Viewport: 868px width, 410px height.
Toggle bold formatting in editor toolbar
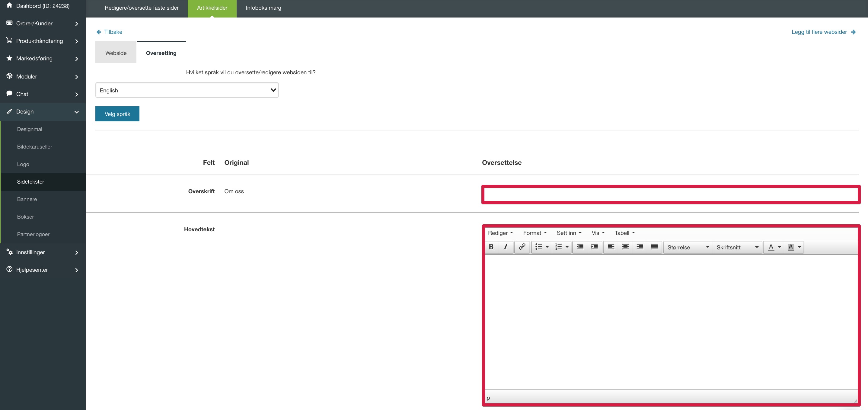click(491, 247)
